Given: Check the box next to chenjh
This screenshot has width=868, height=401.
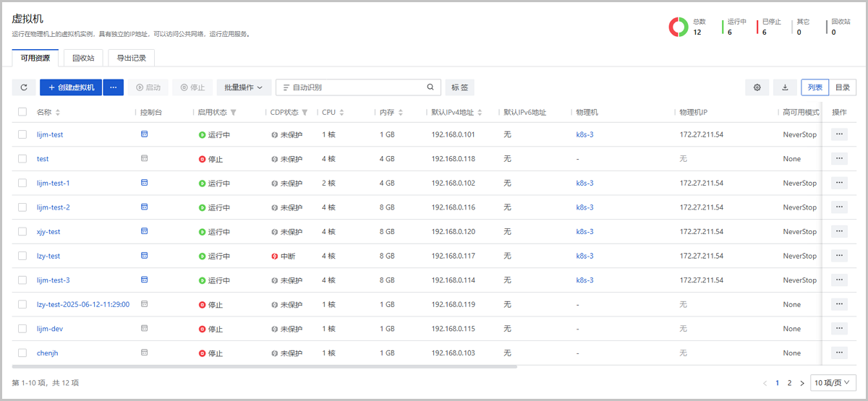Looking at the screenshot, I should (x=22, y=353).
